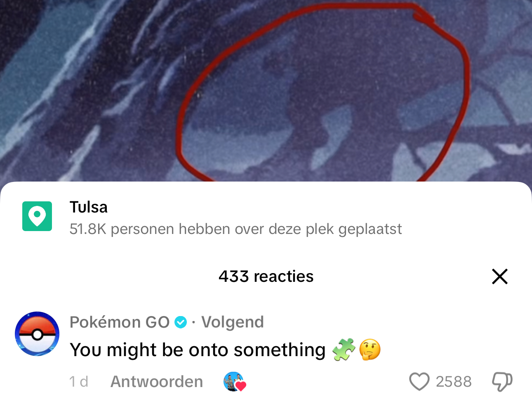Tap the green location pin icon
This screenshot has height=399, width=532.
pyautogui.click(x=37, y=216)
